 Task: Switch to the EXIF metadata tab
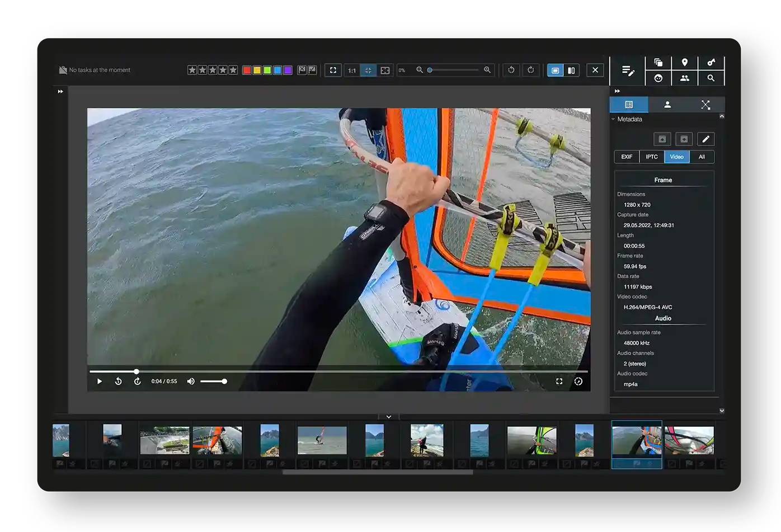(627, 157)
